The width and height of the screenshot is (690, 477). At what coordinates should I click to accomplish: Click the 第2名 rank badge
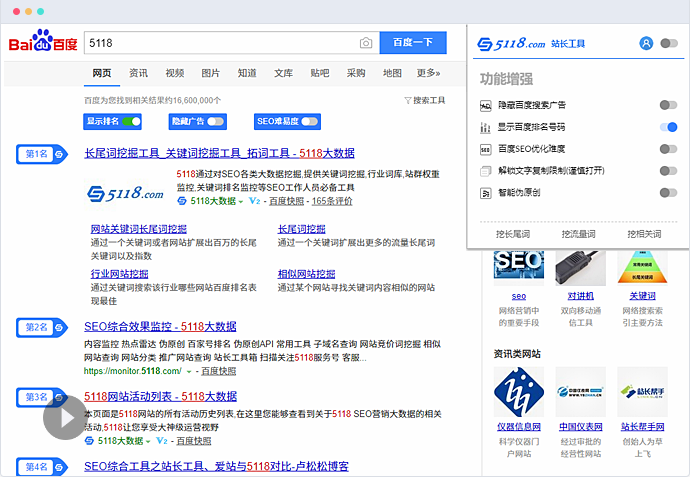pos(41,327)
